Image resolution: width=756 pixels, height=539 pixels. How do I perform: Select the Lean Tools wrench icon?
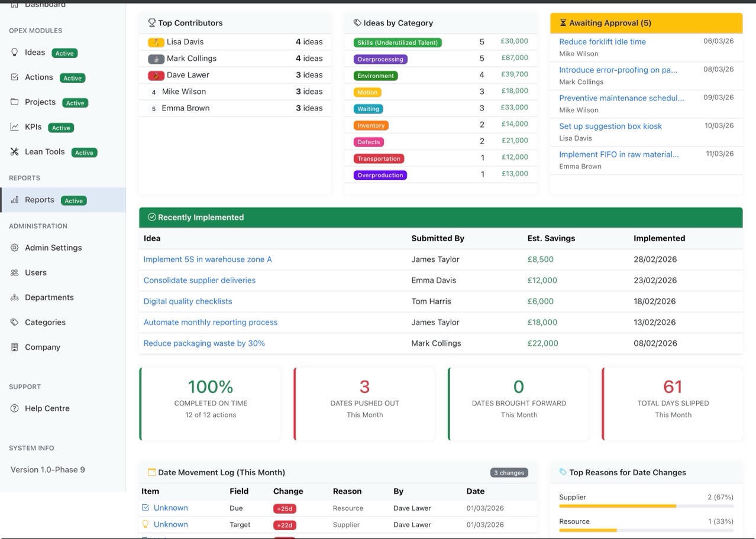point(14,151)
